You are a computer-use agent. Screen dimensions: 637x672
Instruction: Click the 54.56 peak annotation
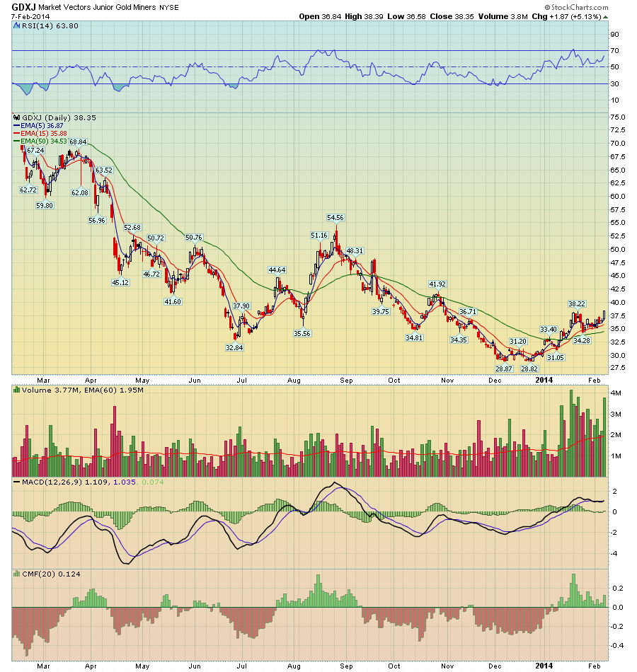(x=335, y=218)
